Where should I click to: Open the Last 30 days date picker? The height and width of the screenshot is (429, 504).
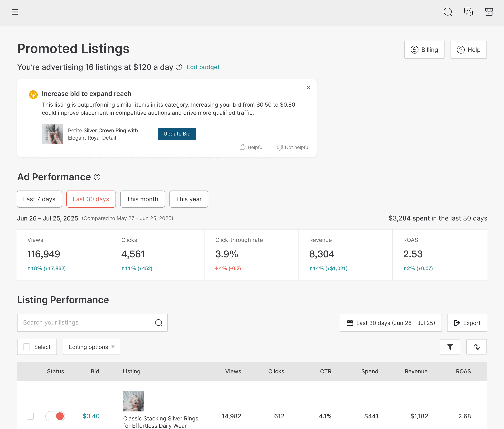coord(391,323)
